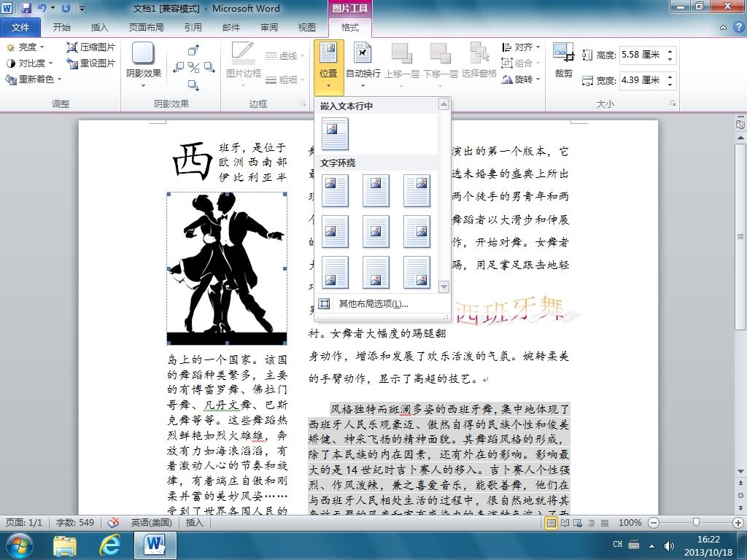Open Align (对齐) dropdown
The image size is (747, 560).
521,47
